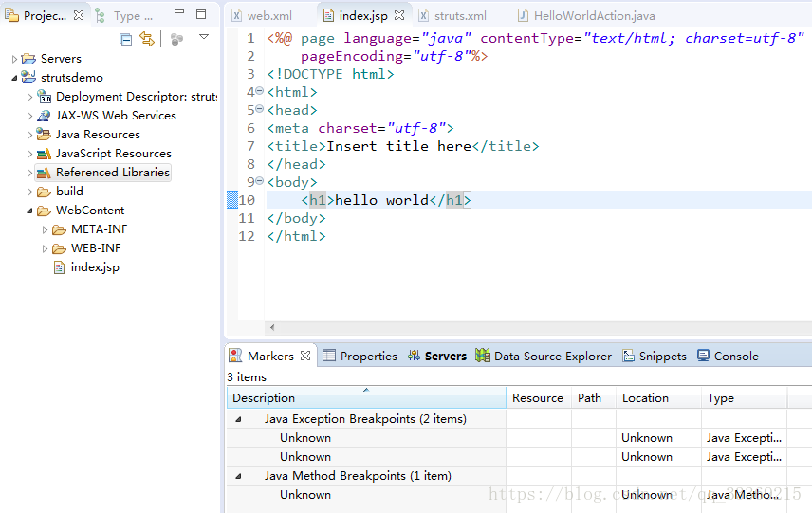
Task: Click the working set filter icon
Action: pyautogui.click(x=176, y=39)
